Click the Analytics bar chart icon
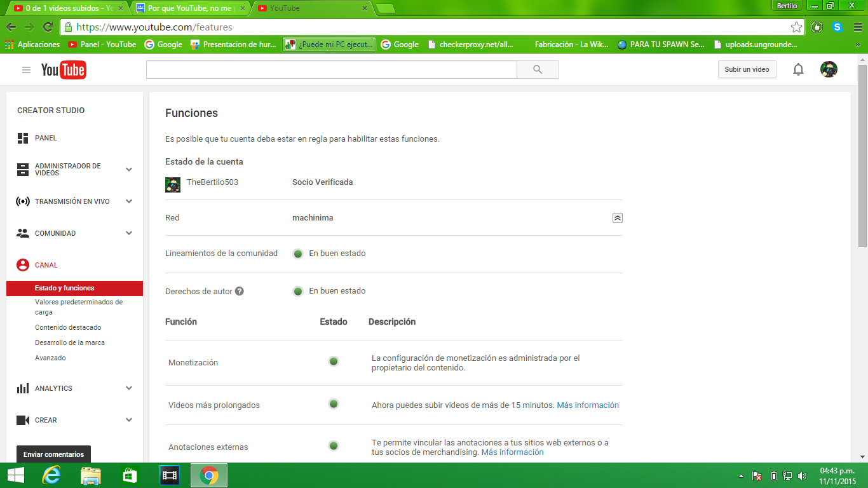868x488 pixels. (x=23, y=388)
